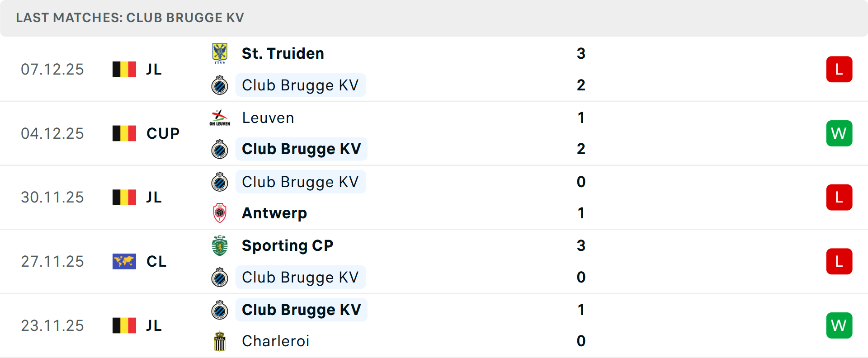Screen dimensions: 868x358
Task: Open the Sporting CP crest icon
Action: tap(220, 245)
